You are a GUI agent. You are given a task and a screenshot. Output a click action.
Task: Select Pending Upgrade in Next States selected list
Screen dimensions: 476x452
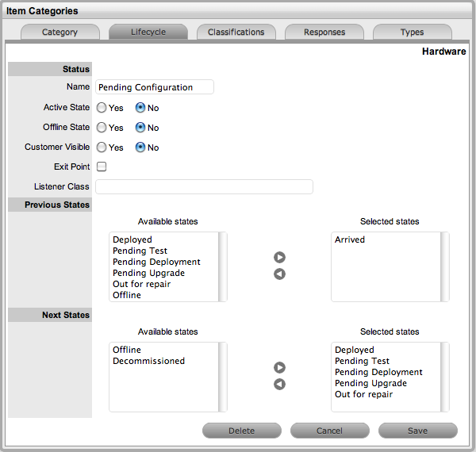pos(370,383)
